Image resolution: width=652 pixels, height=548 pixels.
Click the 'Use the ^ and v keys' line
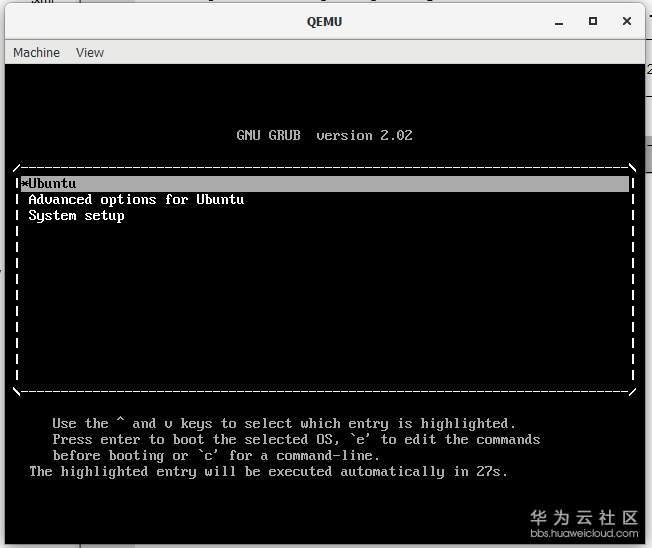tap(284, 424)
